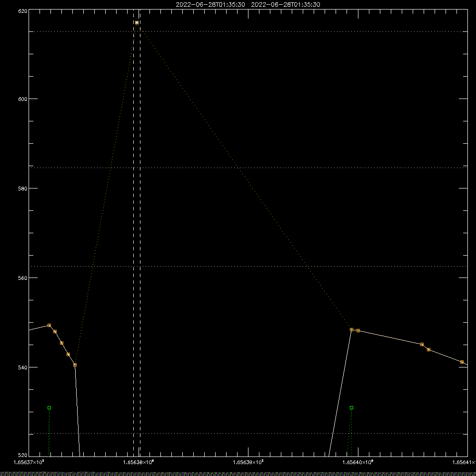Click the y-axis label 620

[x=23, y=11]
